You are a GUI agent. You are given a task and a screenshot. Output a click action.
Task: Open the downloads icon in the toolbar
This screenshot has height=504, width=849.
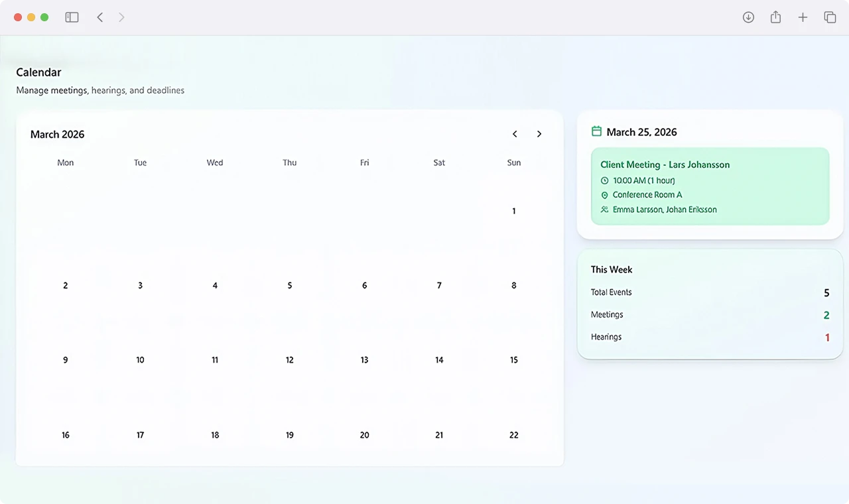[748, 17]
